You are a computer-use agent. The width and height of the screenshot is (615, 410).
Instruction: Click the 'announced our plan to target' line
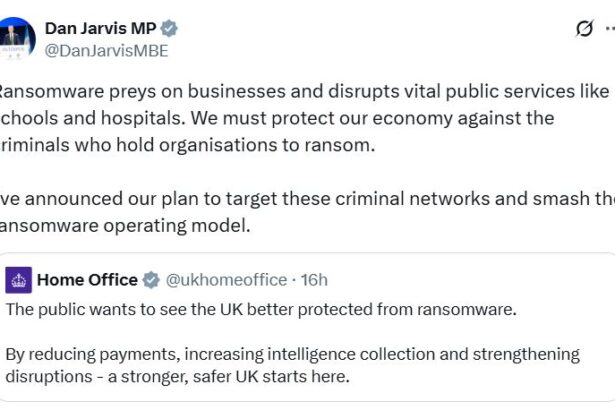coord(300,198)
